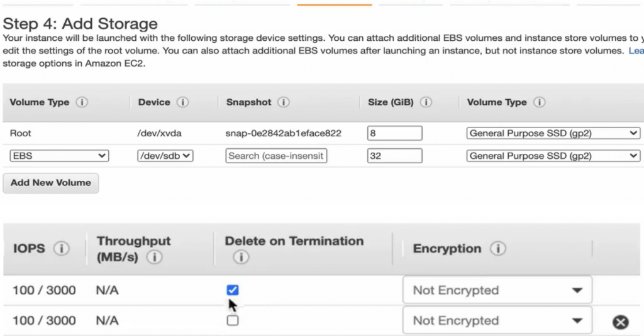The width and height of the screenshot is (644, 336).
Task: Click info icon next to first Volume Type header
Action: [x=82, y=102]
